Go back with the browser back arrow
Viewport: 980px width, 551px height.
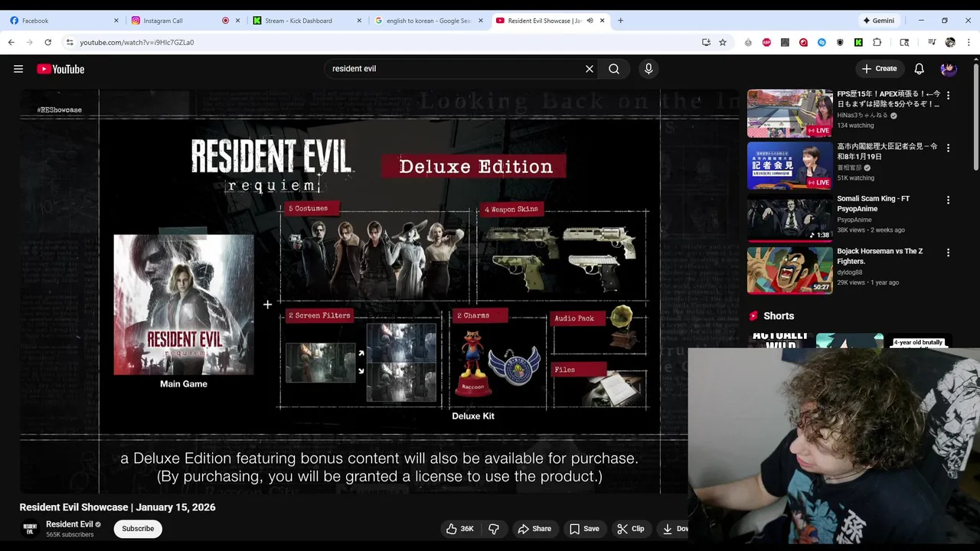click(x=11, y=42)
